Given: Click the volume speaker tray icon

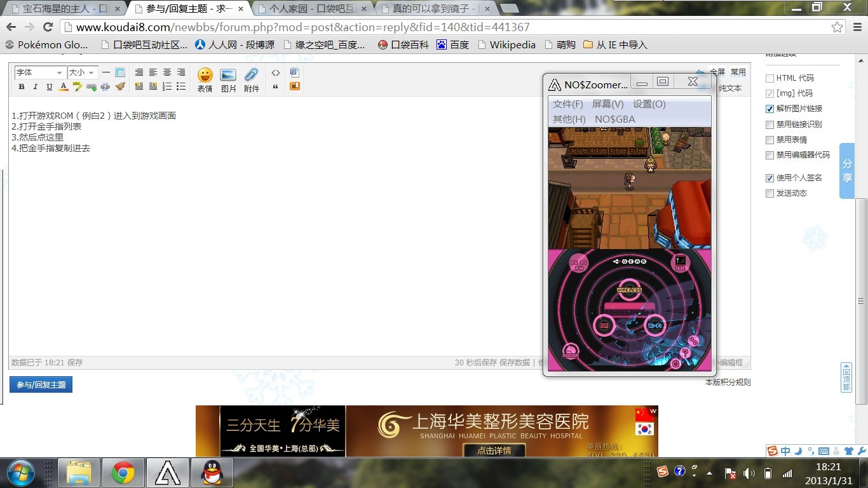Looking at the screenshot, I should coord(749,473).
